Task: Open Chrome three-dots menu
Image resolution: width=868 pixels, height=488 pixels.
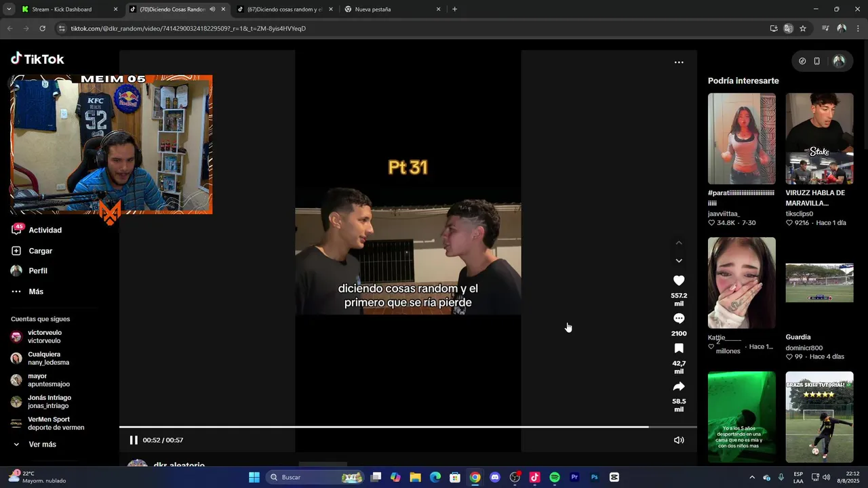Action: 859,28
